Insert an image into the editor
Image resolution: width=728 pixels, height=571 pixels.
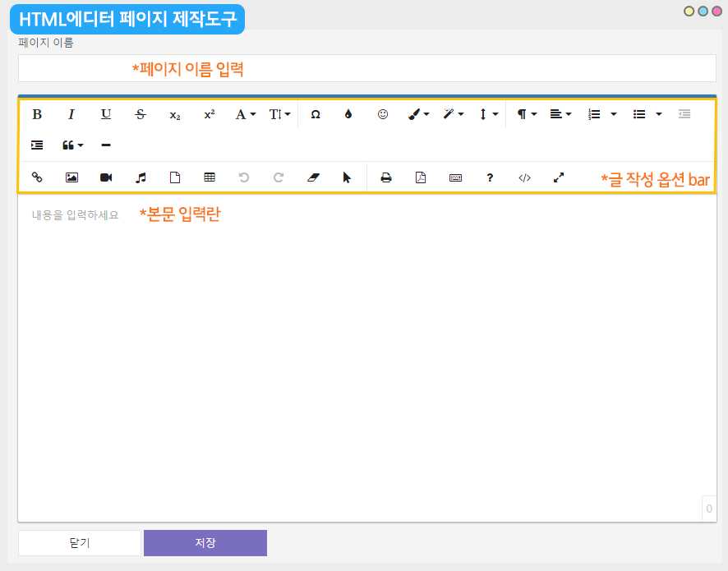tap(71, 177)
